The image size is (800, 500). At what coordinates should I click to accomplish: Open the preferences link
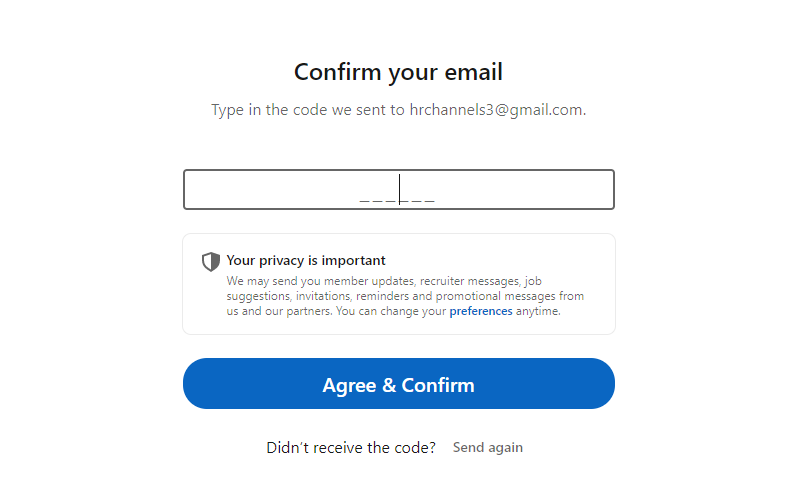click(x=481, y=311)
